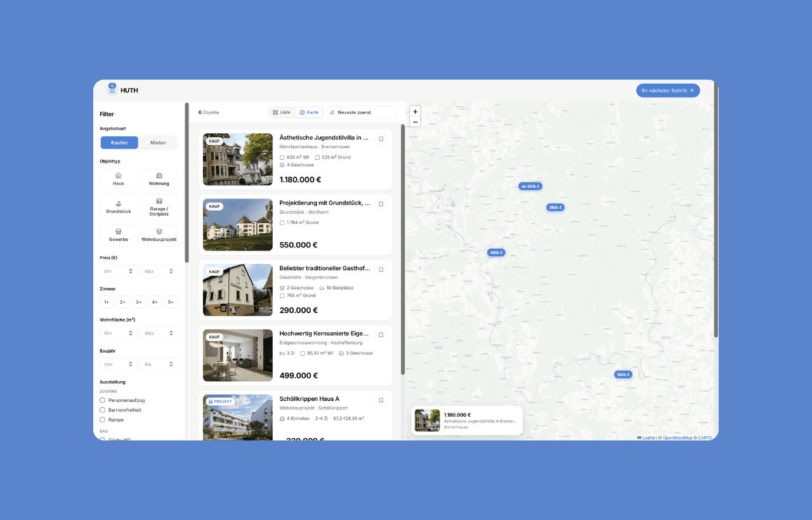Open the Beliebter traditioneller Gasthof photo thumbnail
This screenshot has width=812, height=520.
click(238, 290)
